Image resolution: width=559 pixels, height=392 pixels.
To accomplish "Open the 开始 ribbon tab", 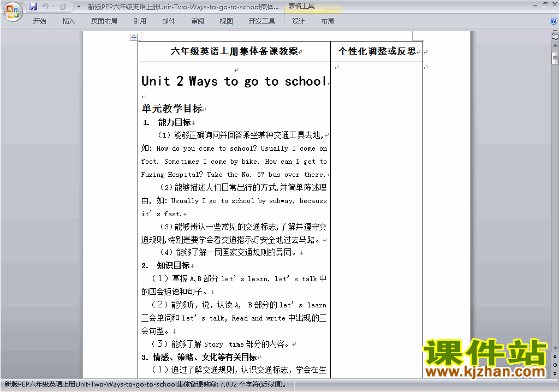I will (39, 21).
